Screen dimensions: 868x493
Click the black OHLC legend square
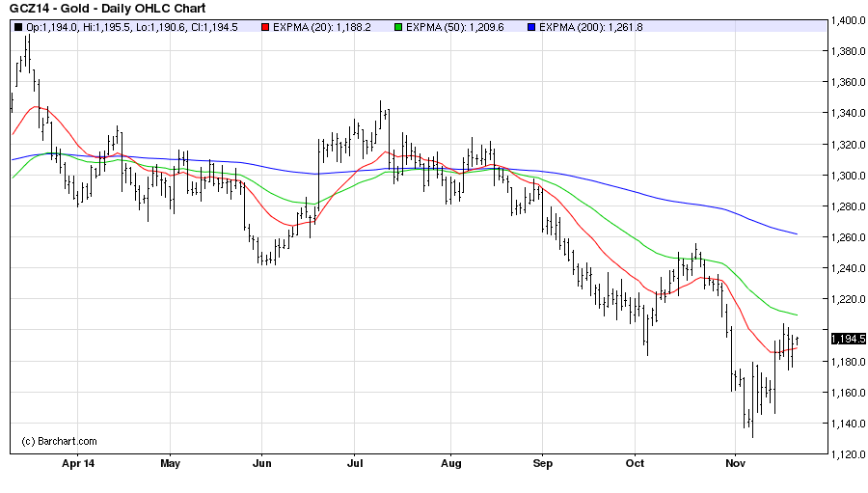tap(18, 27)
